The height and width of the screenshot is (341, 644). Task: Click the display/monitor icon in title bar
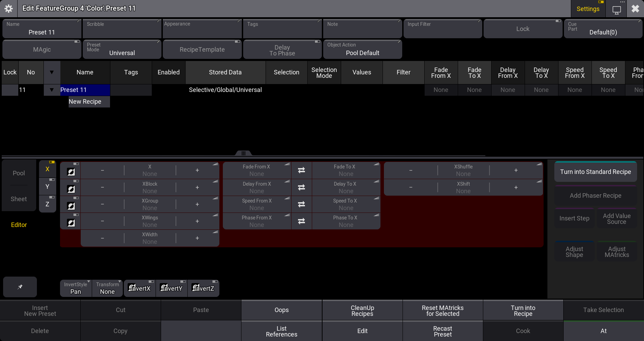point(616,9)
